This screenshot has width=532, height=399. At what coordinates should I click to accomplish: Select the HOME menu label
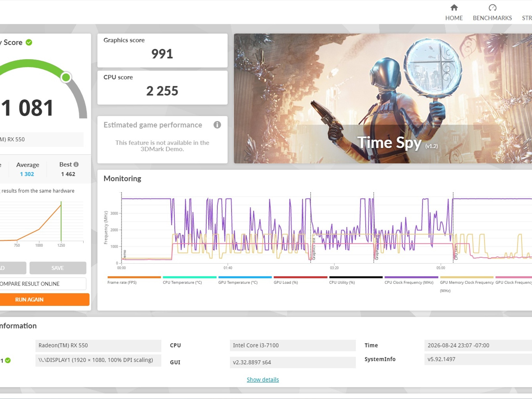pyautogui.click(x=454, y=18)
